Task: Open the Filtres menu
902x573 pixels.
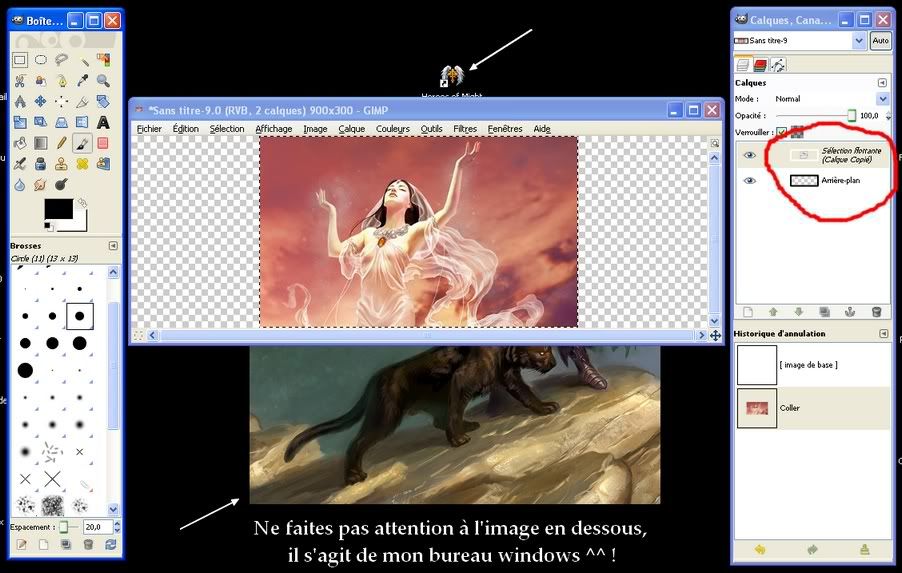Action: click(x=465, y=129)
